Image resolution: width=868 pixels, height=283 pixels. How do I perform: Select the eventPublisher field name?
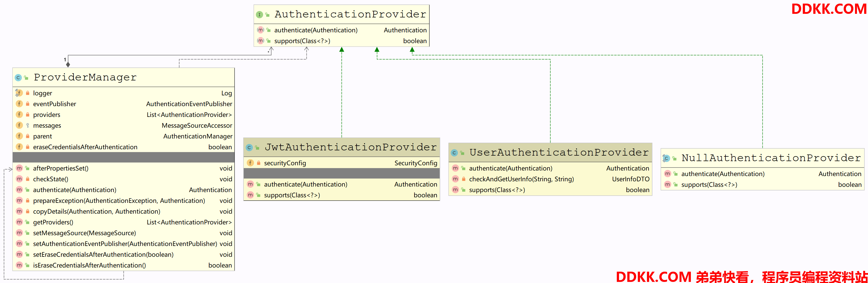coord(54,104)
